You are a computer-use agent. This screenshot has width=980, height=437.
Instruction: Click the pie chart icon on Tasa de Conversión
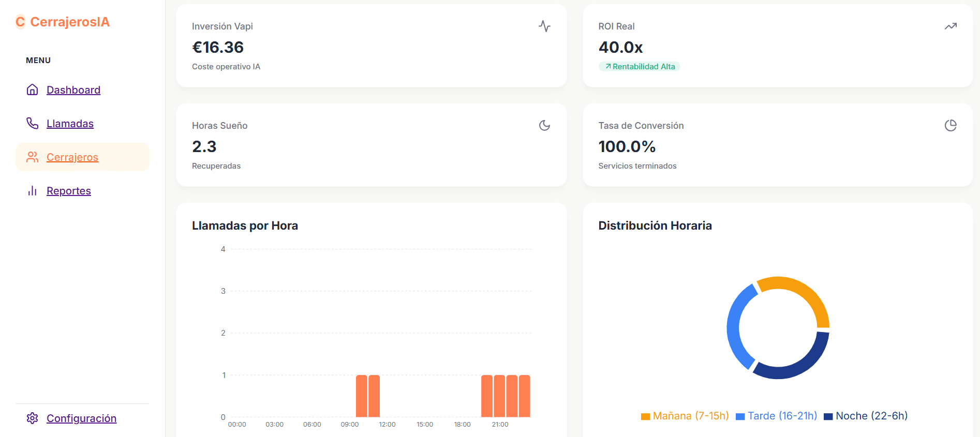951,126
